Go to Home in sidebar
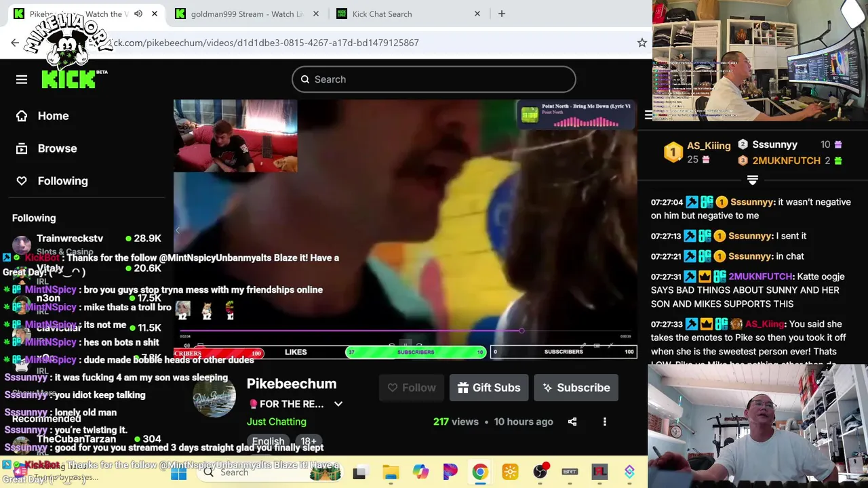This screenshot has width=868, height=488. pos(53,116)
